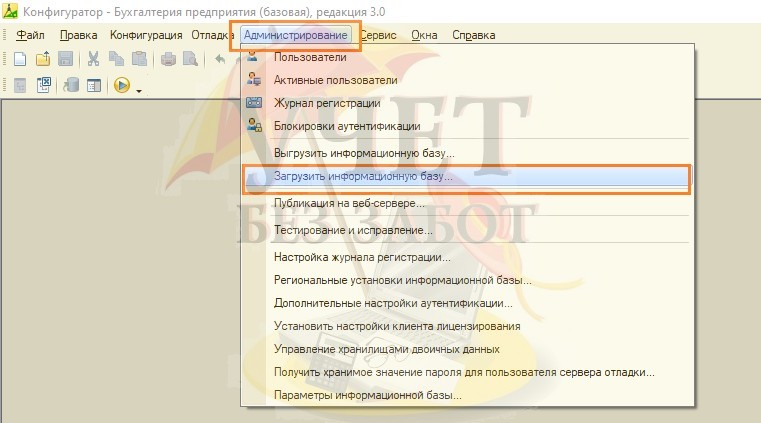Select Журнал регистрации menu item
761x423 pixels.
click(x=326, y=102)
